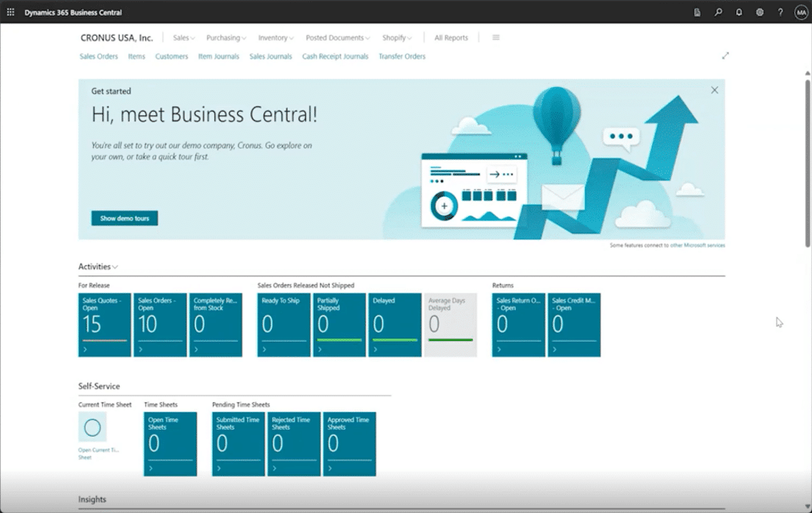Image resolution: width=812 pixels, height=513 pixels.
Task: Expand the Purchasing dropdown menu
Action: tap(226, 38)
